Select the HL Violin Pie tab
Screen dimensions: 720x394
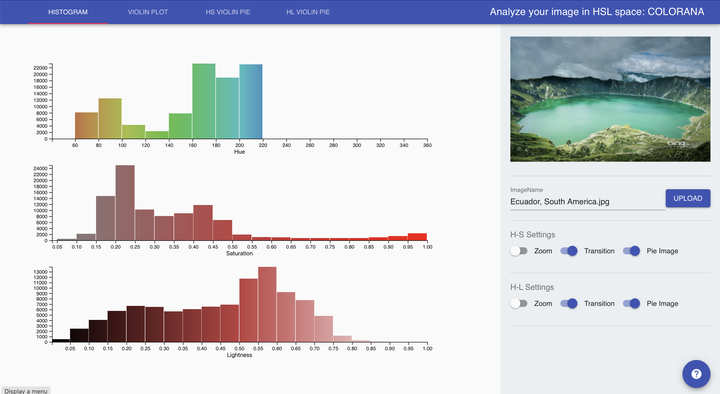pos(308,12)
